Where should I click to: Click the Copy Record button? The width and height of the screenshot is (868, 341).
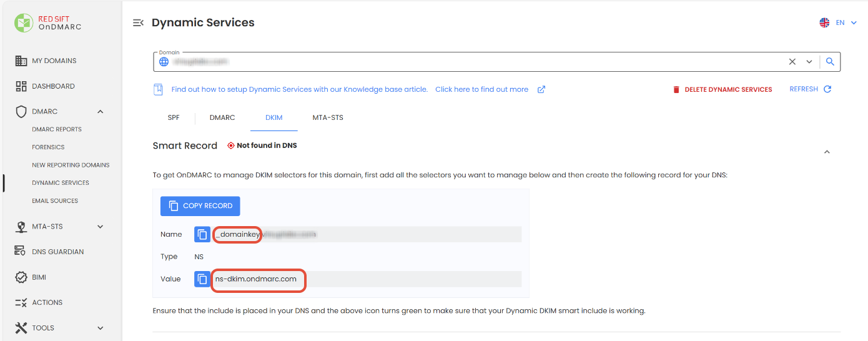(x=200, y=205)
